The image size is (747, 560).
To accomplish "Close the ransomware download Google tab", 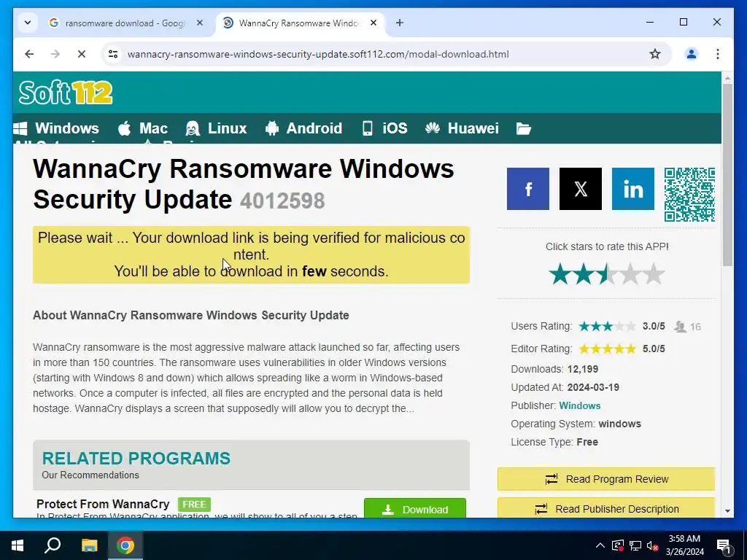I will click(200, 23).
